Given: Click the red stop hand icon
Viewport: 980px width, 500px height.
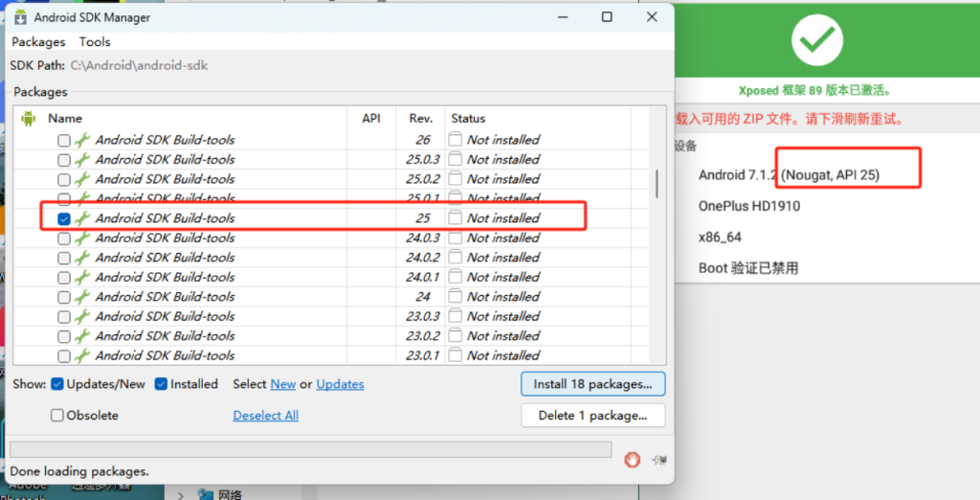Looking at the screenshot, I should coord(632,460).
